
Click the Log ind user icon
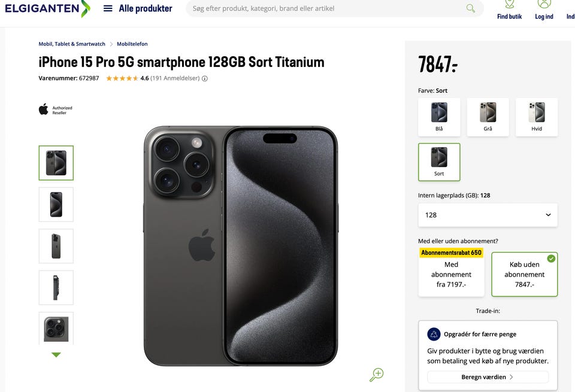tap(544, 4)
